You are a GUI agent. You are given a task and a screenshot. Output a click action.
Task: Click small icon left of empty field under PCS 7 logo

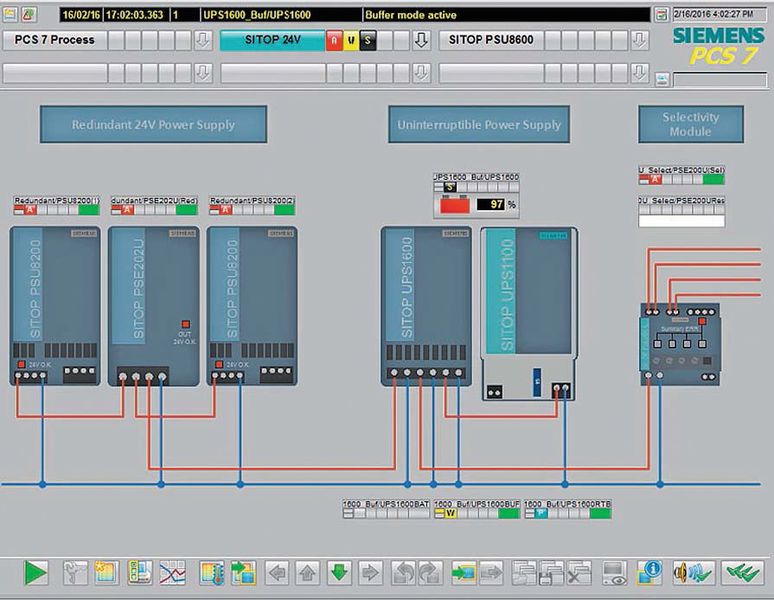[x=662, y=79]
